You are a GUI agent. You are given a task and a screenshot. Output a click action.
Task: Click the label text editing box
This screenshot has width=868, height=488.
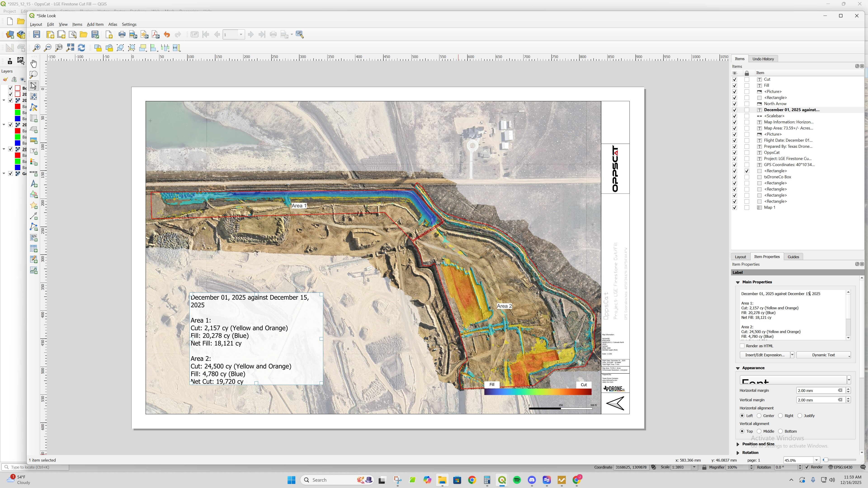[x=793, y=315]
